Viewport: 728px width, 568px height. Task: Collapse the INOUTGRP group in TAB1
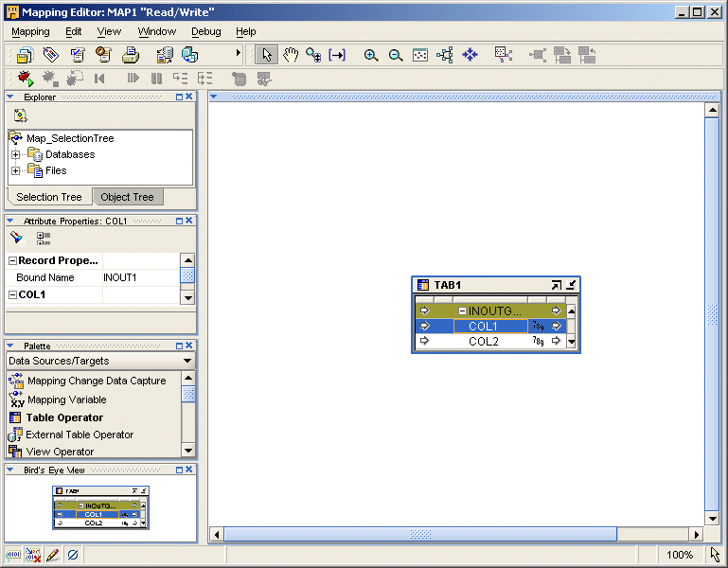tap(462, 311)
